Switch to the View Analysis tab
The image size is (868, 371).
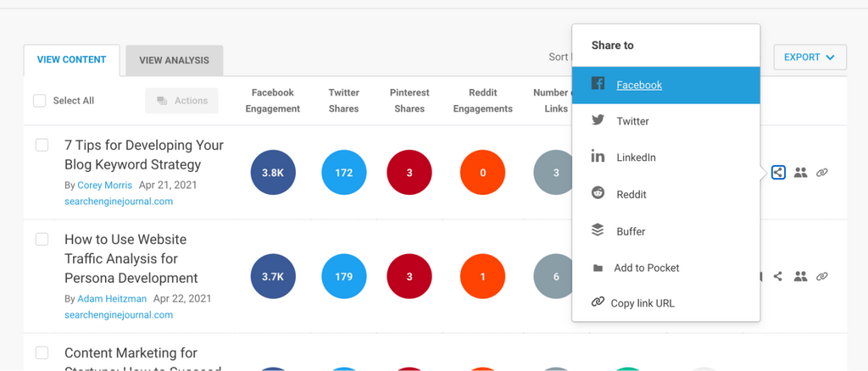pos(174,60)
